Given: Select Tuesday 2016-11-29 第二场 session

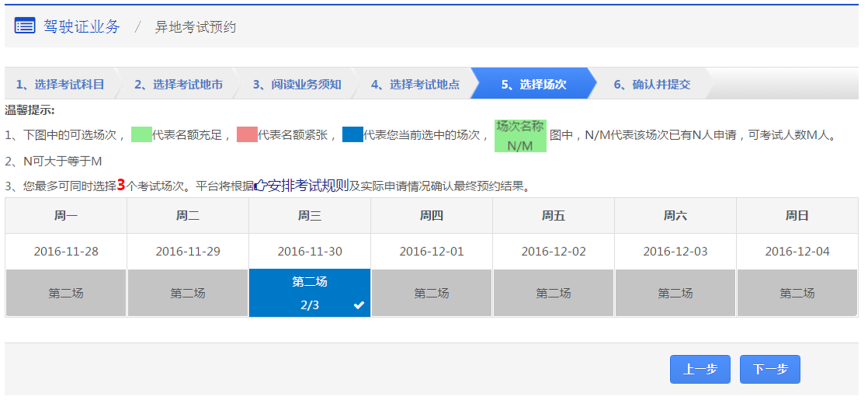Looking at the screenshot, I should (x=188, y=293).
